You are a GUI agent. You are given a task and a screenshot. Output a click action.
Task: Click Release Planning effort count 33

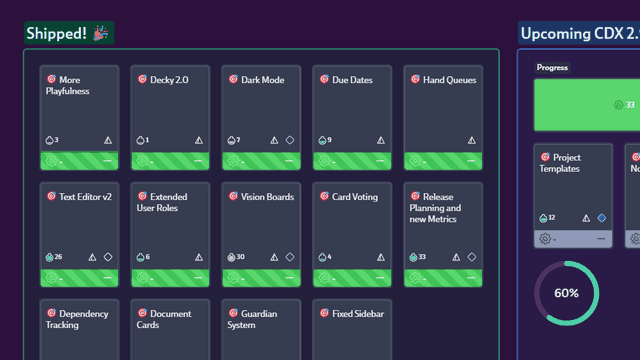click(418, 257)
